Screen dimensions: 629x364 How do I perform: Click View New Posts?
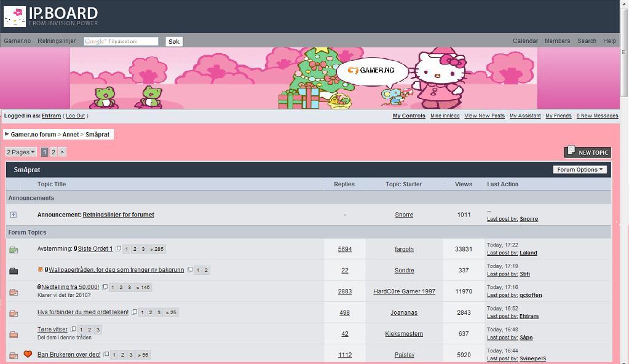click(x=485, y=116)
